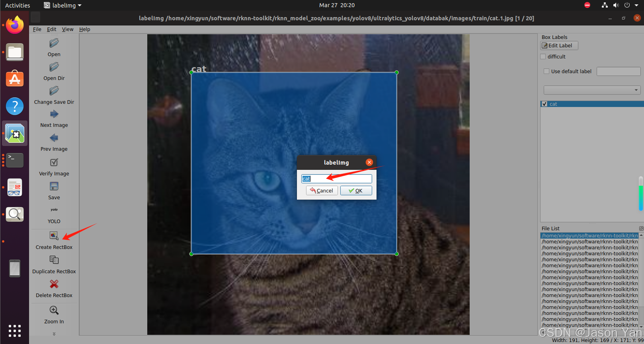Click Cancel in the labelImg dialog

point(322,190)
